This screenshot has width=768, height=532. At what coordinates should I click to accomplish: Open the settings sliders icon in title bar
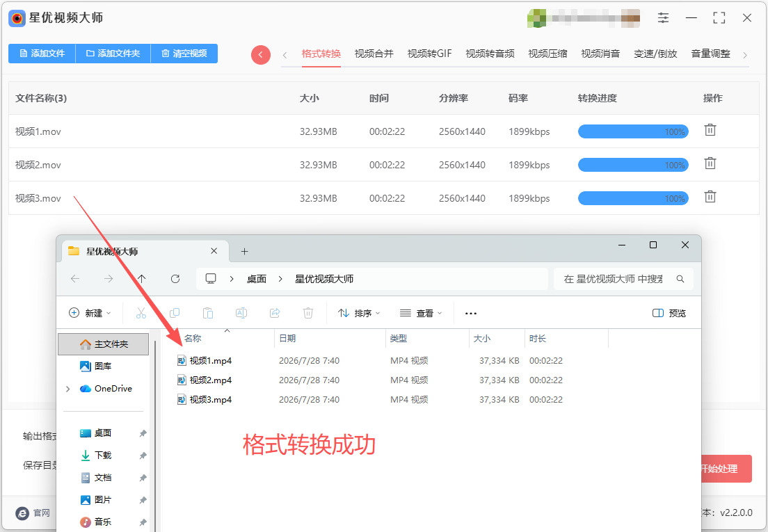tap(663, 18)
